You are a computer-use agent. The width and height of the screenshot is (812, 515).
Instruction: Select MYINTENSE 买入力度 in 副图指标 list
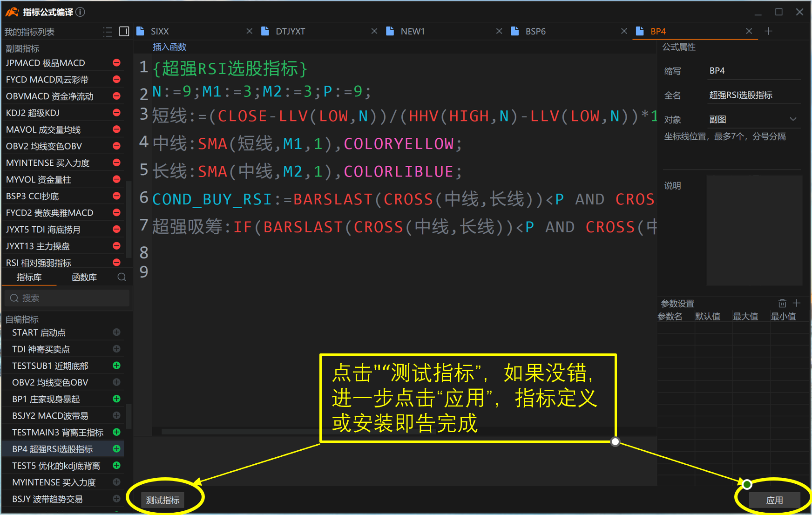[47, 163]
